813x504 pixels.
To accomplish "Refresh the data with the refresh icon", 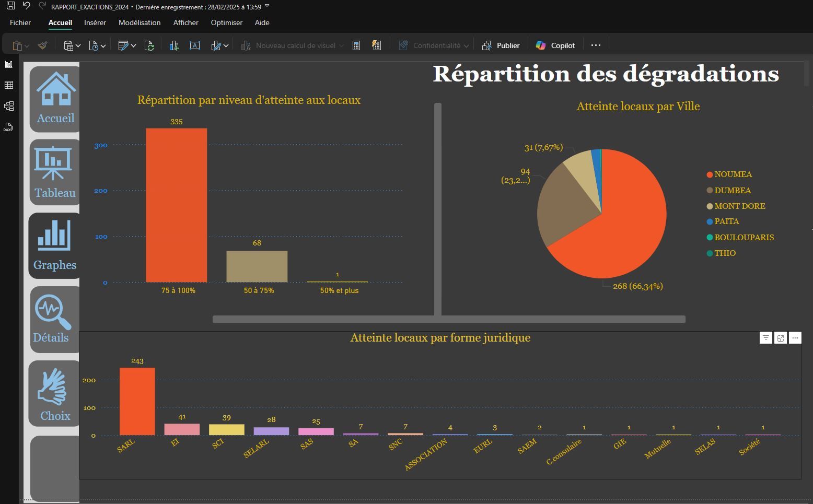I will pyautogui.click(x=149, y=45).
